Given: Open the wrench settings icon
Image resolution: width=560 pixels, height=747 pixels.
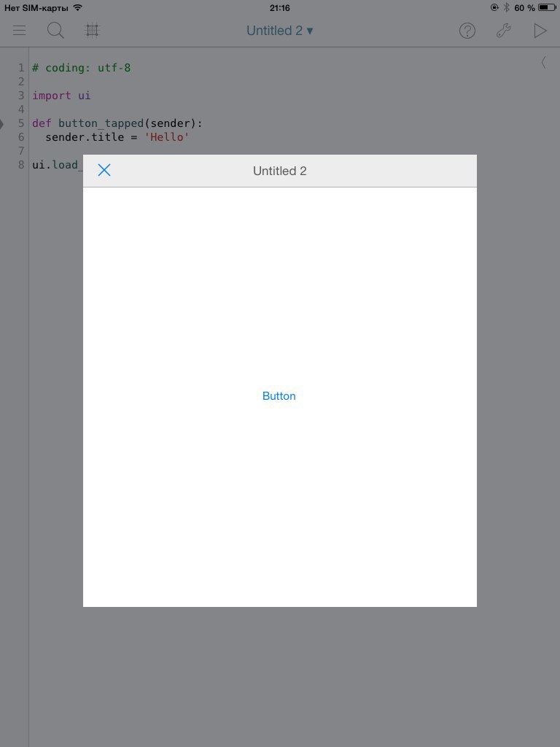Looking at the screenshot, I should coord(503,31).
